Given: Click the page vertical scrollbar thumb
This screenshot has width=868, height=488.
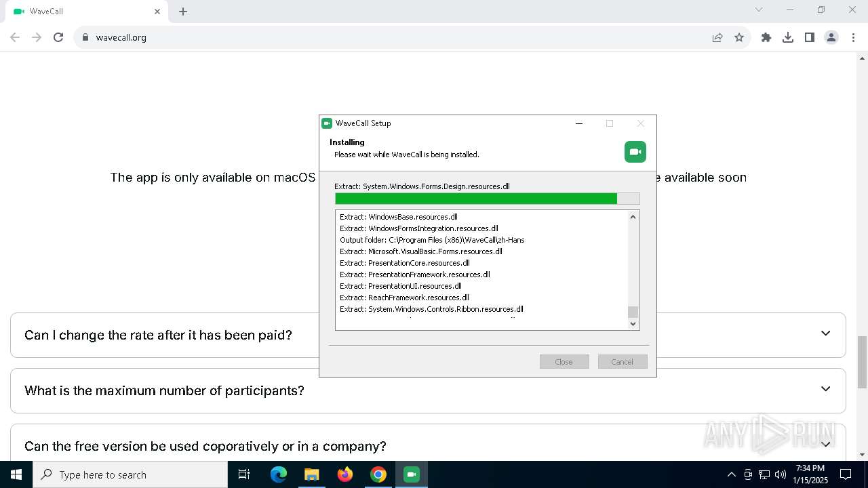Looking at the screenshot, I should pos(863,361).
